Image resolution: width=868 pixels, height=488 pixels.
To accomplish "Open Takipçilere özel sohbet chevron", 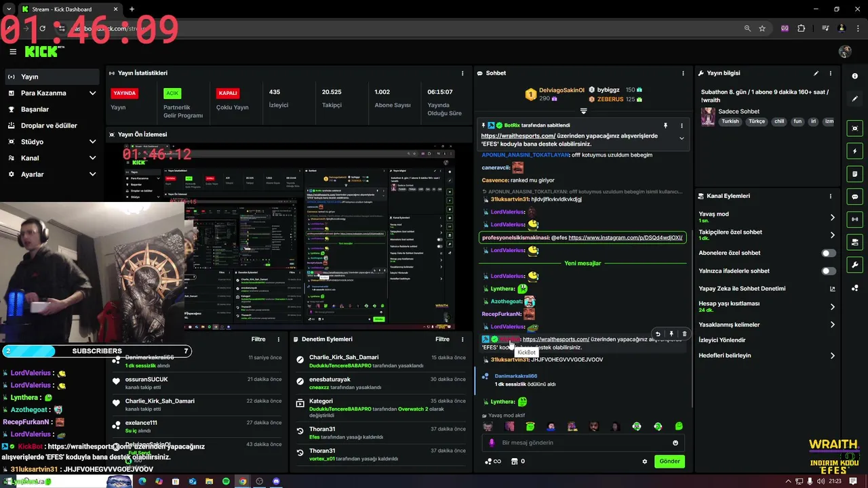I will coord(832,235).
